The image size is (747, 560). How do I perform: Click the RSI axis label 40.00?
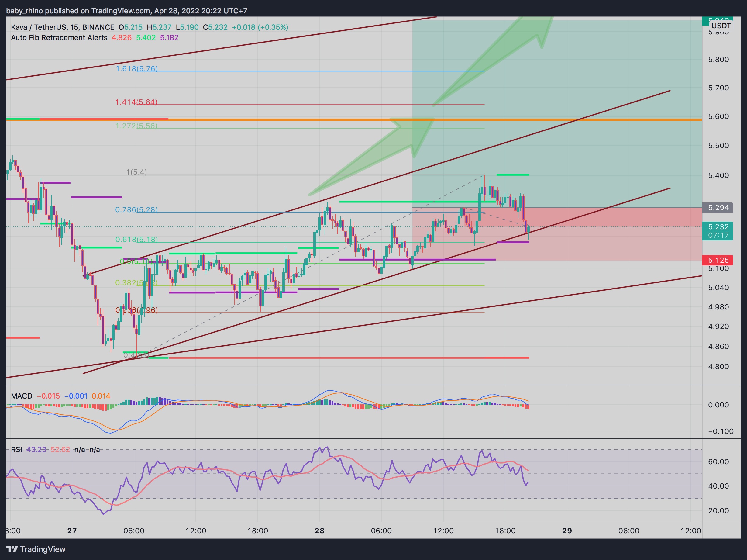pyautogui.click(x=719, y=486)
